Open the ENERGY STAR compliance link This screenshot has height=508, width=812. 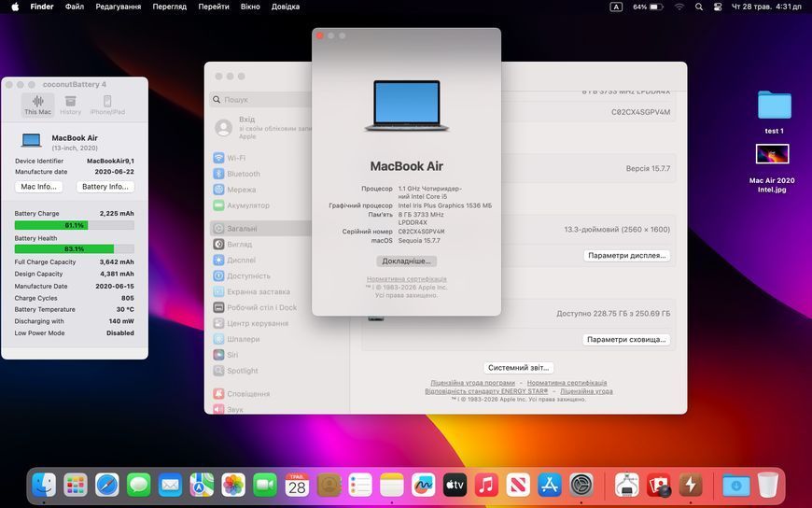(x=486, y=391)
